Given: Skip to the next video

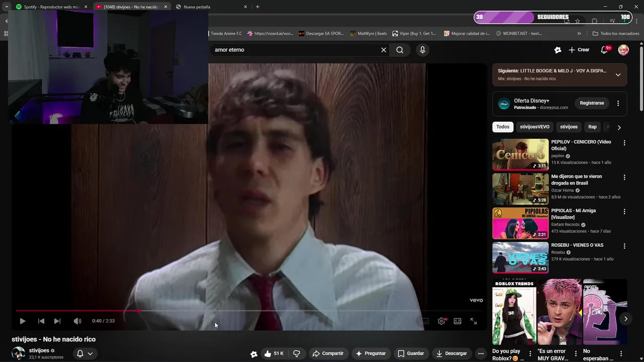Looking at the screenshot, I should [x=57, y=321].
